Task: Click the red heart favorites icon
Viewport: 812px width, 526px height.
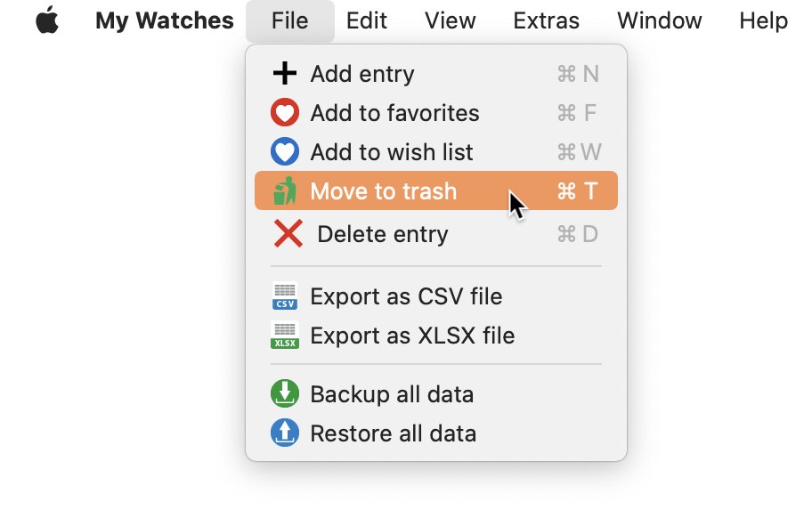Action: 285,112
